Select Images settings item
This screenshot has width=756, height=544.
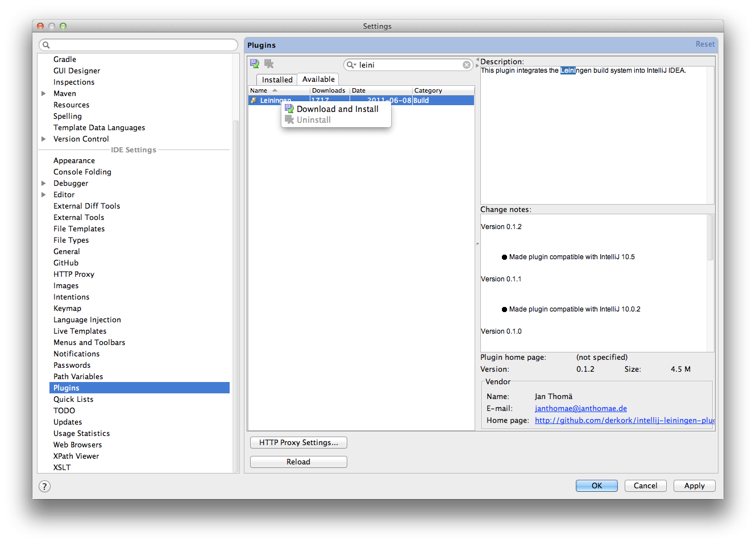[66, 285]
